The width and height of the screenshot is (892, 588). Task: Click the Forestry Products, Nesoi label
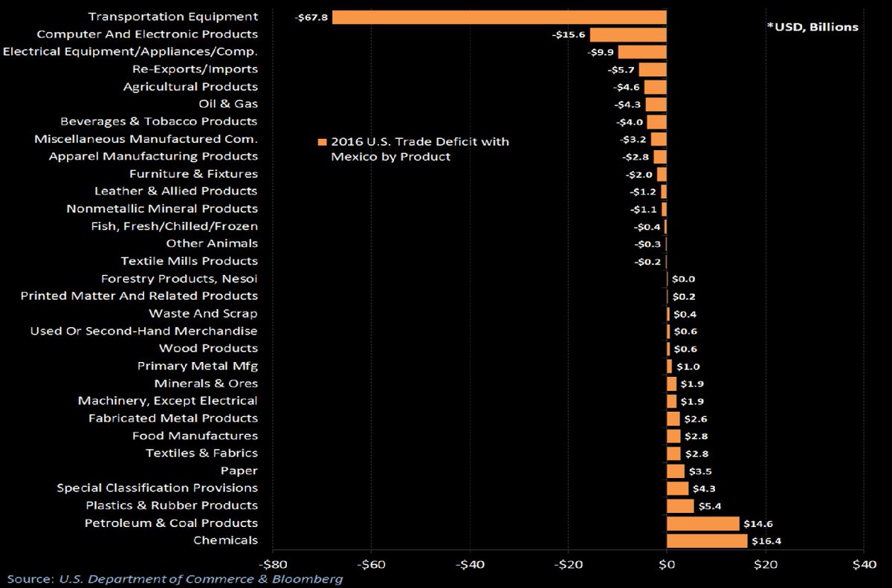(x=179, y=279)
